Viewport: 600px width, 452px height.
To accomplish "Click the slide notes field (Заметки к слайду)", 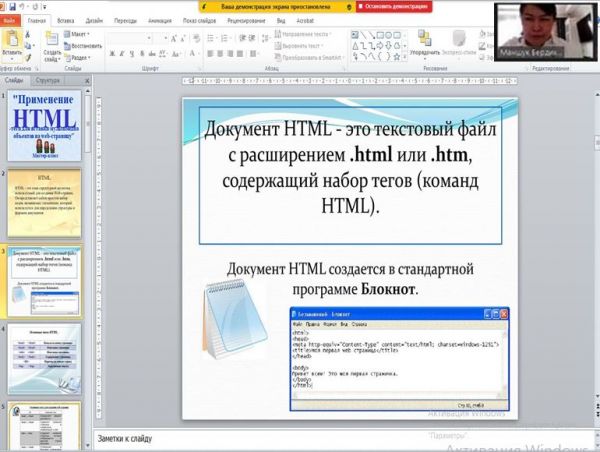I will tap(300, 436).
